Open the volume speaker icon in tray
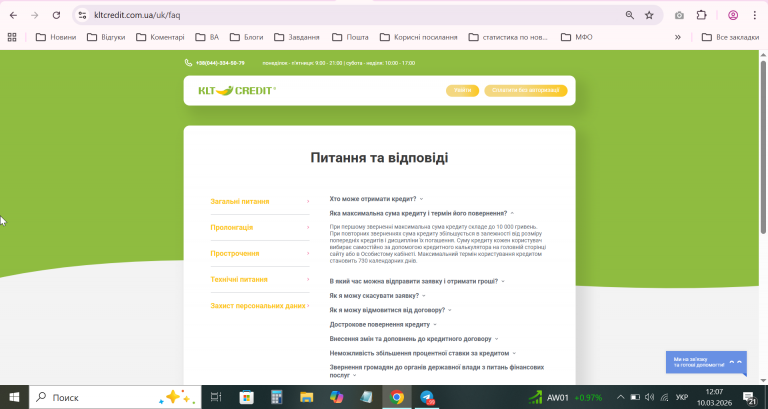Image resolution: width=768 pixels, height=409 pixels. pyautogui.click(x=649, y=397)
